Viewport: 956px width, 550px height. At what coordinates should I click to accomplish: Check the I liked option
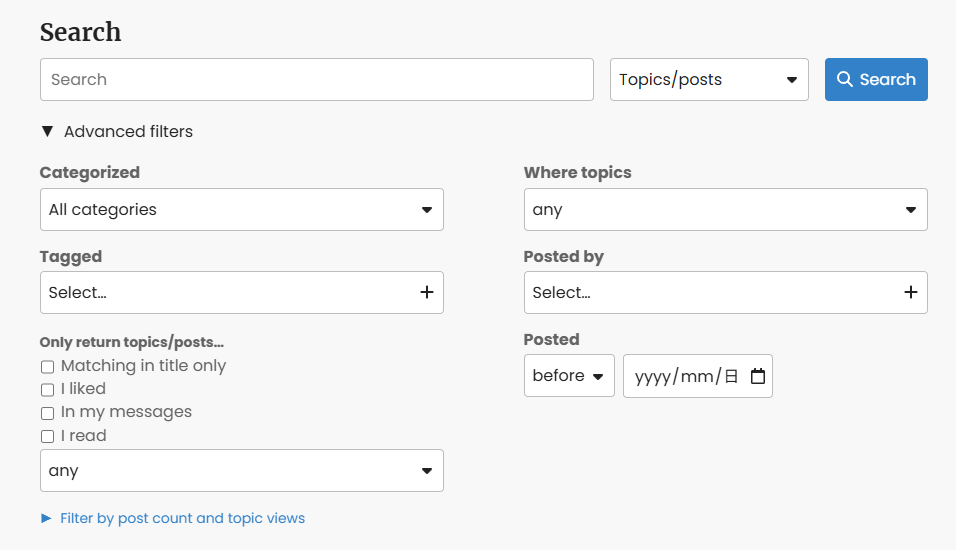click(x=48, y=390)
